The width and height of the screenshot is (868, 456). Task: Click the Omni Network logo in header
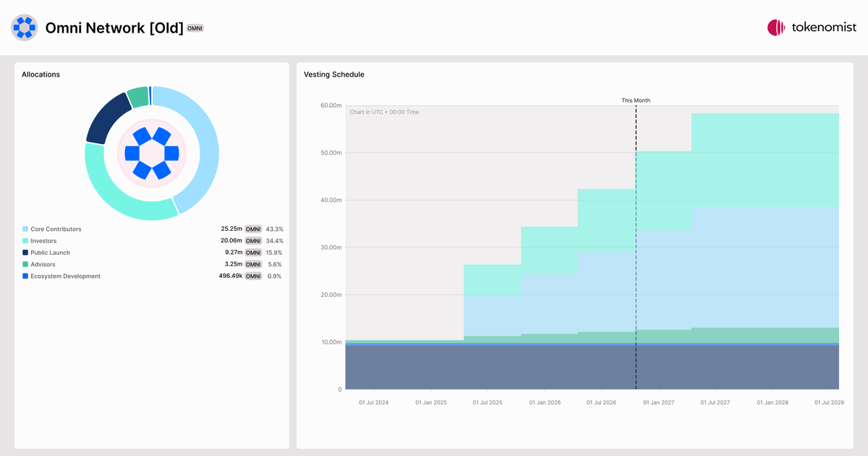25,28
